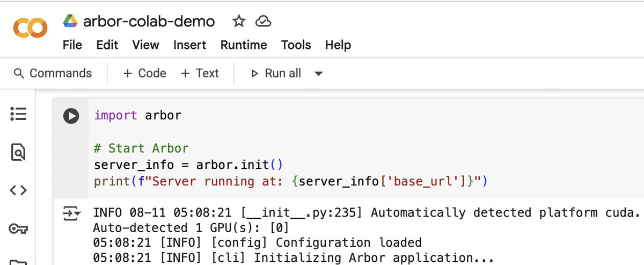Open the Colab home logo
Image resolution: width=644 pixels, height=265 pixels.
[30, 28]
